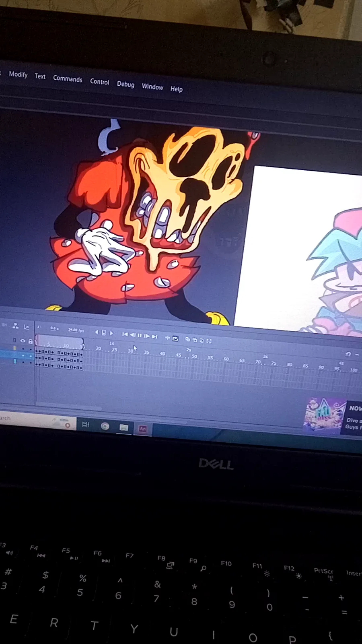362x644 pixels.
Task: Click the playhead at frame 1
Action: point(36,341)
